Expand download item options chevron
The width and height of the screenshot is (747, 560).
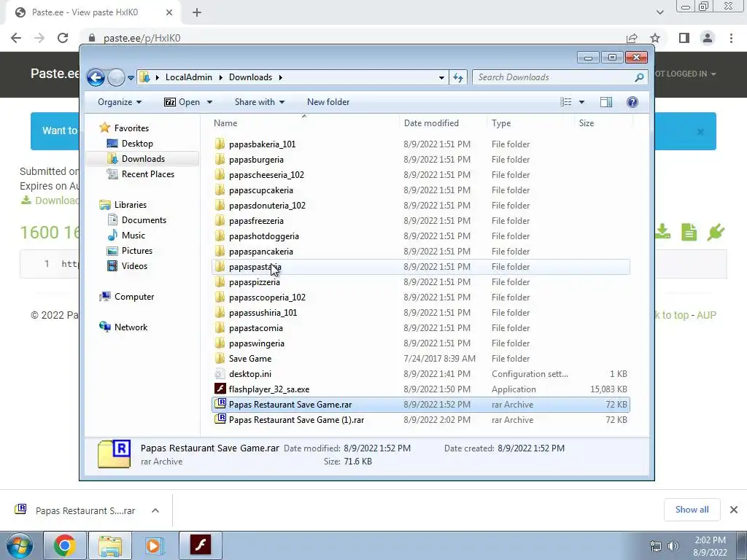click(x=155, y=510)
